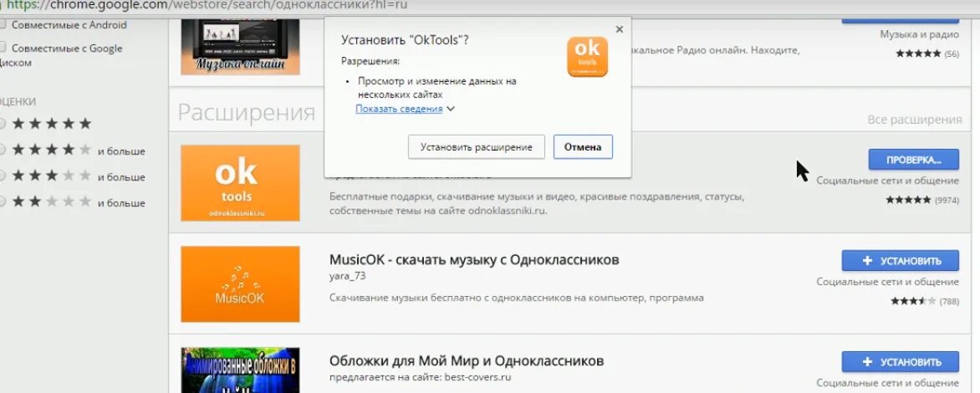Open the MusicOK extension thumbnail
The height and width of the screenshot is (393, 980).
click(240, 283)
